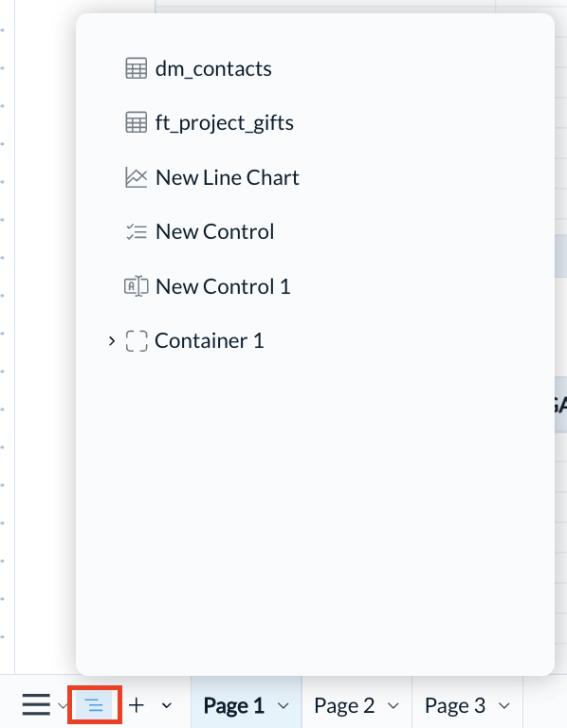
Task: Toggle the element outline list button
Action: (95, 705)
